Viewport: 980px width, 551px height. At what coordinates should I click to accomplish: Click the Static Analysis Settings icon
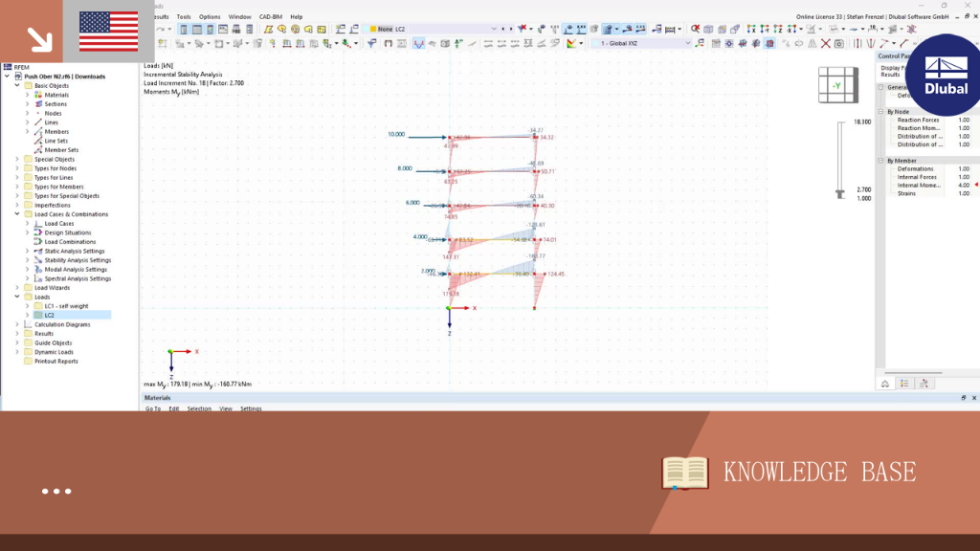click(38, 252)
